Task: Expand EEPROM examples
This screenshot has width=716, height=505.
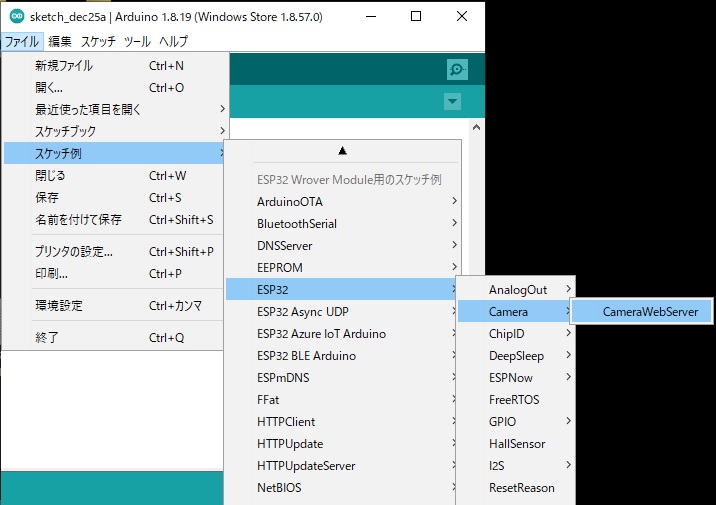Action: (x=342, y=268)
